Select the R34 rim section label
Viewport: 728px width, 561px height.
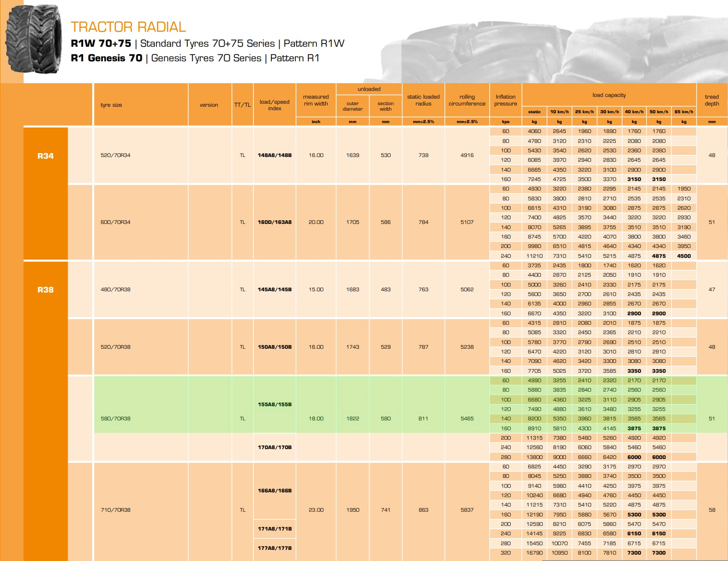tap(45, 156)
